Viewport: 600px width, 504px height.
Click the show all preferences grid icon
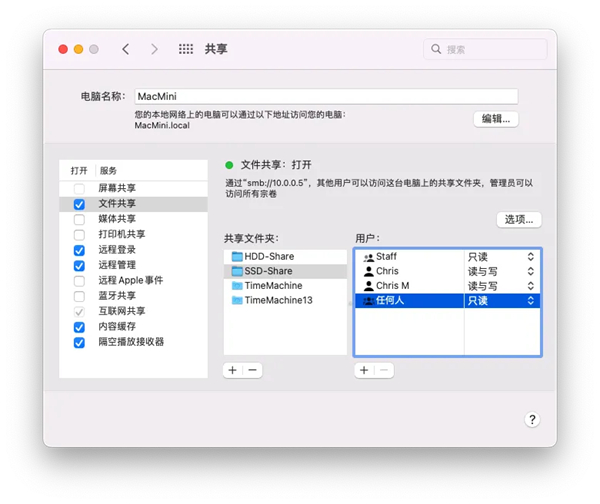[x=185, y=49]
